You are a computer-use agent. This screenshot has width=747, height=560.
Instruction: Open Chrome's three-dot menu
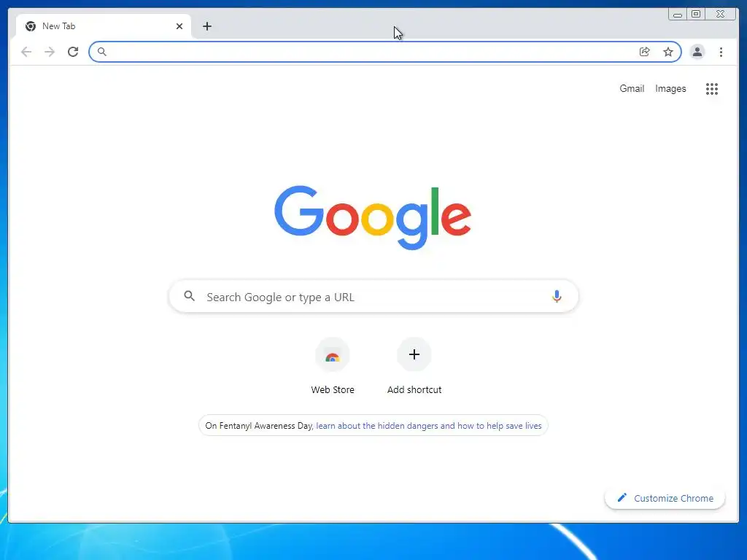point(721,52)
